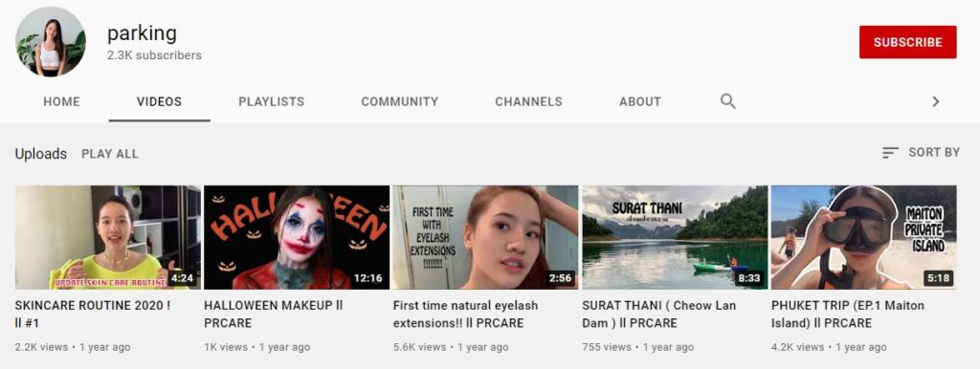980x369 pixels.
Task: Click the tab bar next arrow chevron
Action: [x=936, y=101]
